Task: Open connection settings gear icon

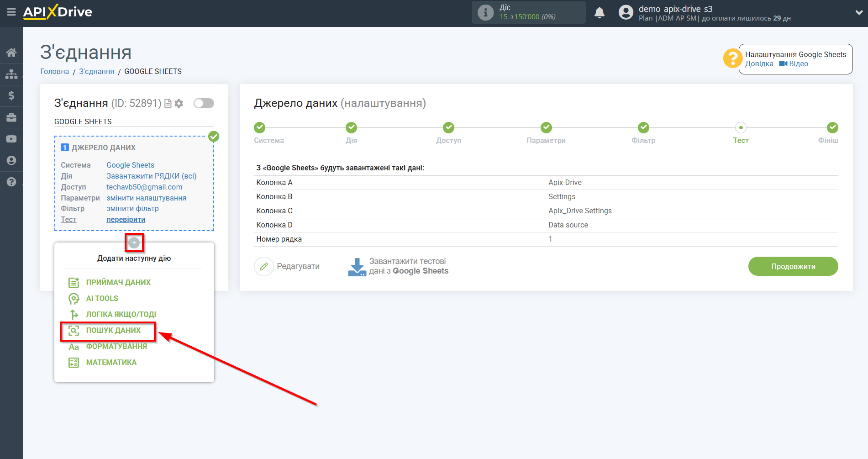Action: click(x=179, y=104)
